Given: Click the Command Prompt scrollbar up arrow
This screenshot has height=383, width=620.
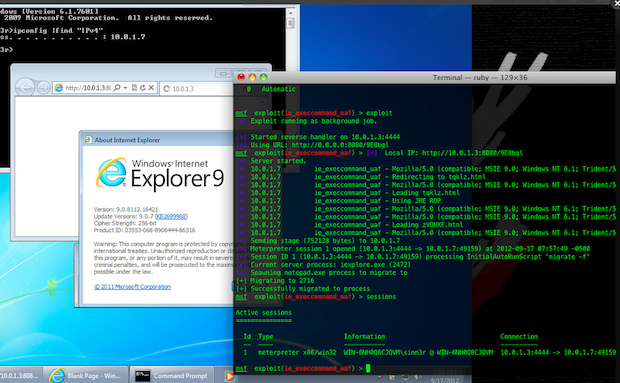Looking at the screenshot, I should (291, 13).
